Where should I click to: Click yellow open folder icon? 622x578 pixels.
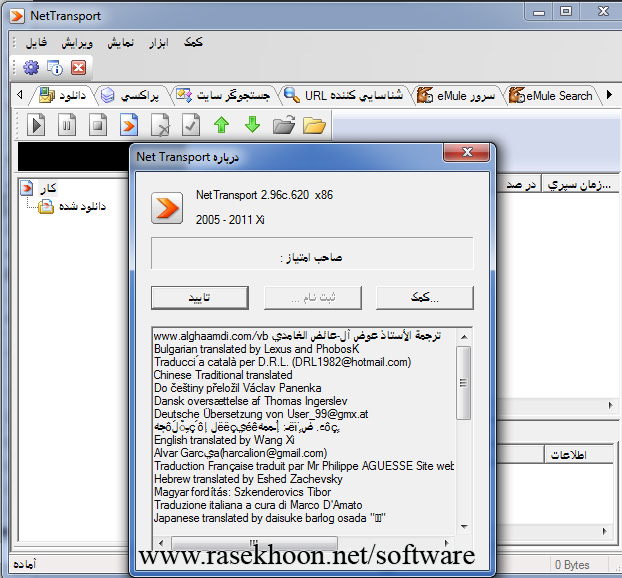[x=314, y=126]
